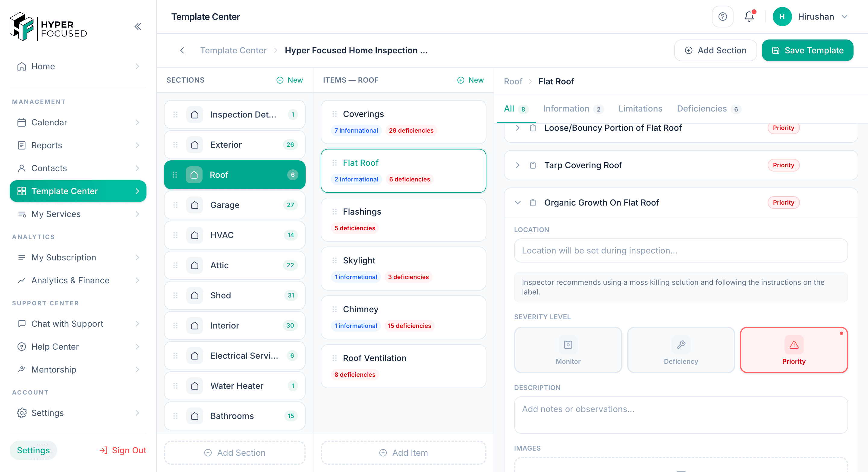The width and height of the screenshot is (868, 472).
Task: Focus the Description notes text area
Action: 681,415
